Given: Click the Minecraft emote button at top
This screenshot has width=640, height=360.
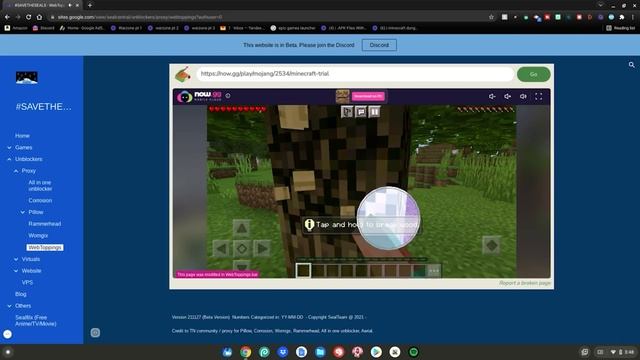Looking at the screenshot, I should point(347,111).
